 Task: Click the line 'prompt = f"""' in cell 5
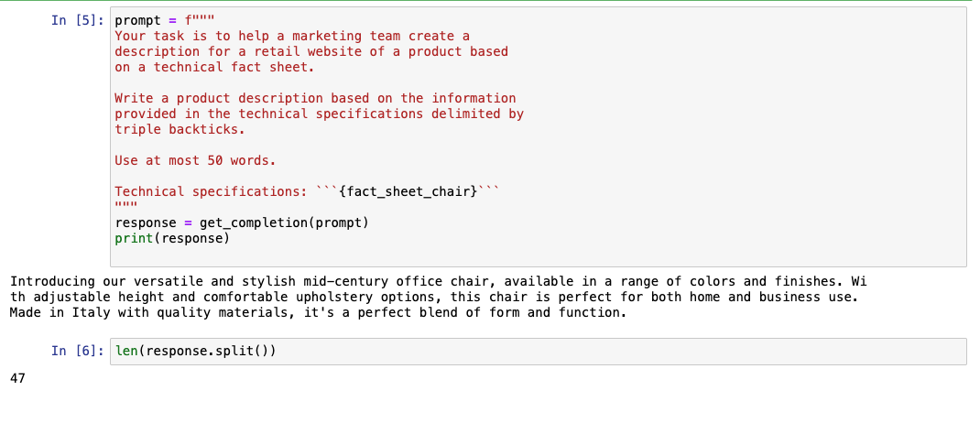(165, 20)
